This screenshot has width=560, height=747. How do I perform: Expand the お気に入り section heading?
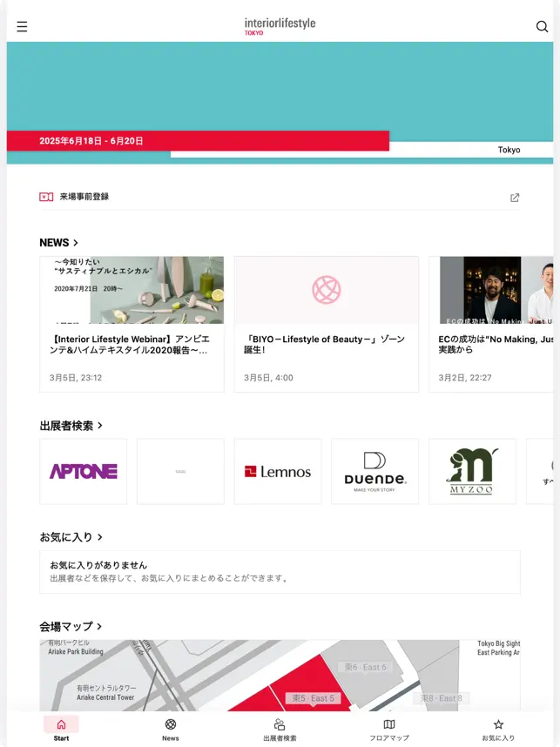[71, 537]
